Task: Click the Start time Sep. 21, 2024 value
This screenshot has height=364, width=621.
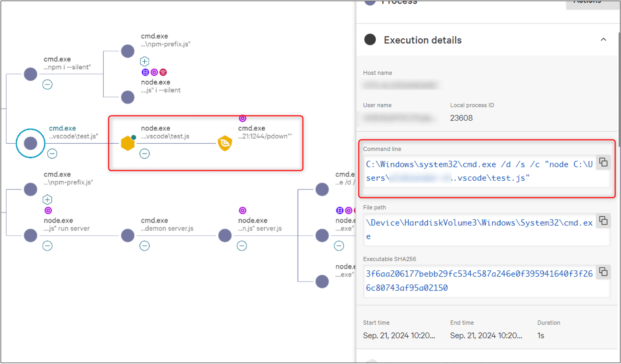Action: (399, 335)
